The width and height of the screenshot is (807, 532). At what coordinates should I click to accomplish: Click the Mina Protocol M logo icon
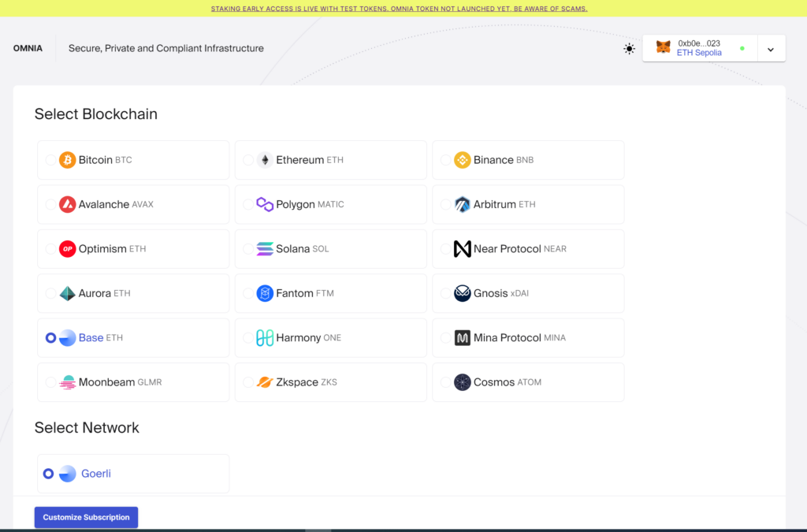(x=462, y=338)
